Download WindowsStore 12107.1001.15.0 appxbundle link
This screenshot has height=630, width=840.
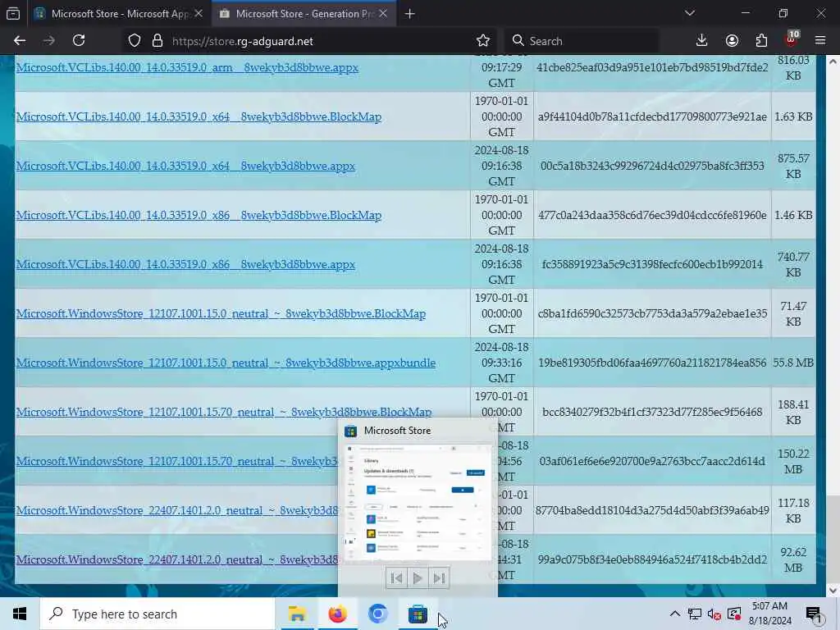pos(226,363)
